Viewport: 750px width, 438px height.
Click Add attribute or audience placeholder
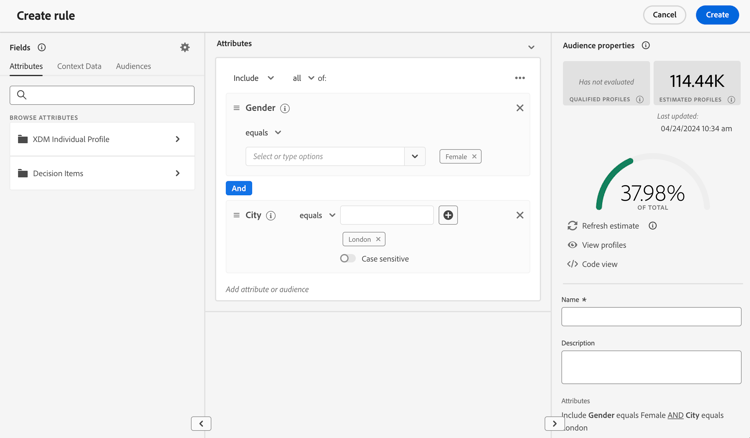pyautogui.click(x=267, y=289)
